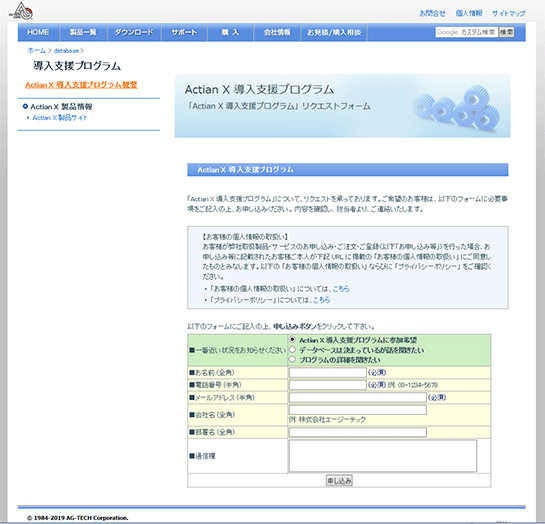Click the © 1984-2019 AG-TECH Corporation footer text

point(78,518)
